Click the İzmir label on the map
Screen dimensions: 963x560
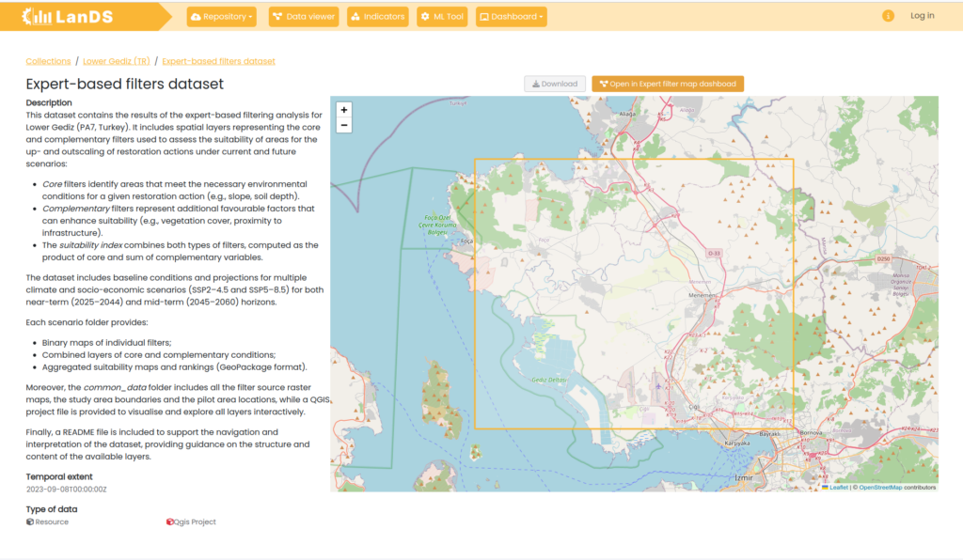coord(744,477)
